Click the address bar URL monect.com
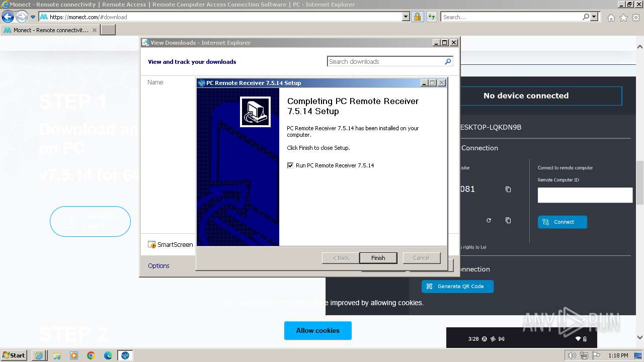The height and width of the screenshot is (362, 644). tap(88, 17)
